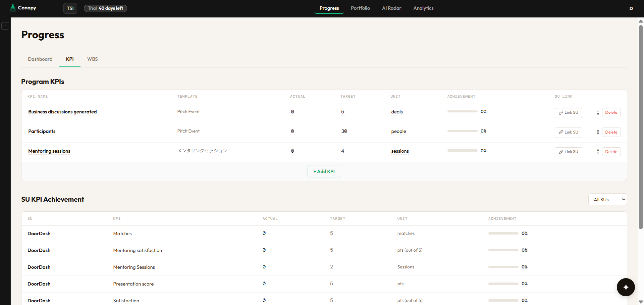Select the Participants KPI name
Screen dimensions: 644x305
42,132
